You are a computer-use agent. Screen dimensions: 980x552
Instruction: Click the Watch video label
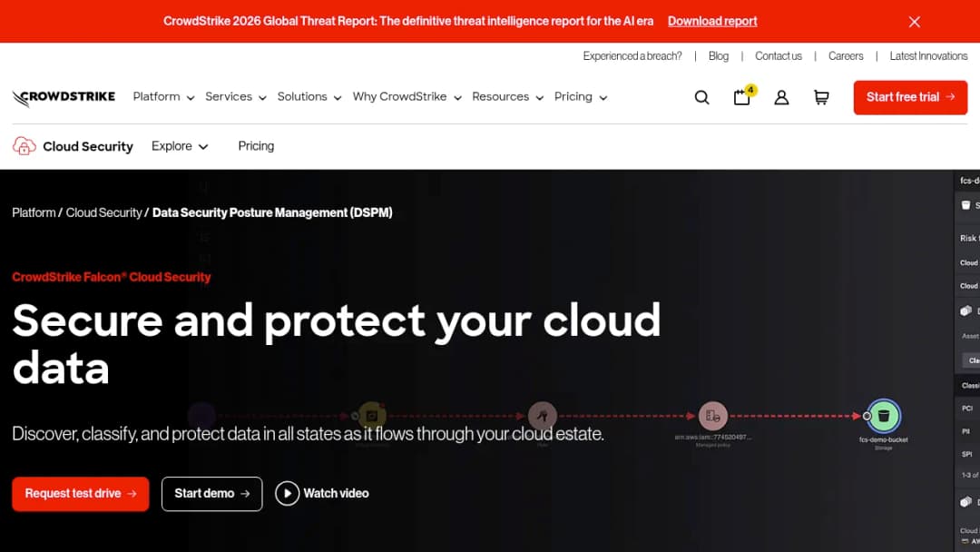pos(337,494)
